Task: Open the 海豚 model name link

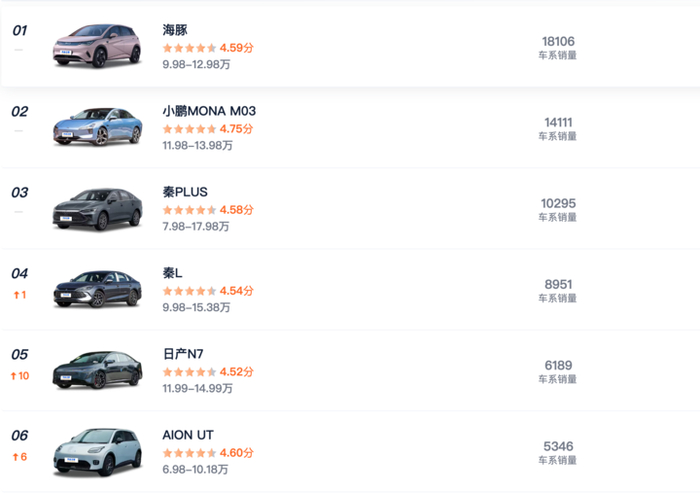Action: pyautogui.click(x=175, y=30)
